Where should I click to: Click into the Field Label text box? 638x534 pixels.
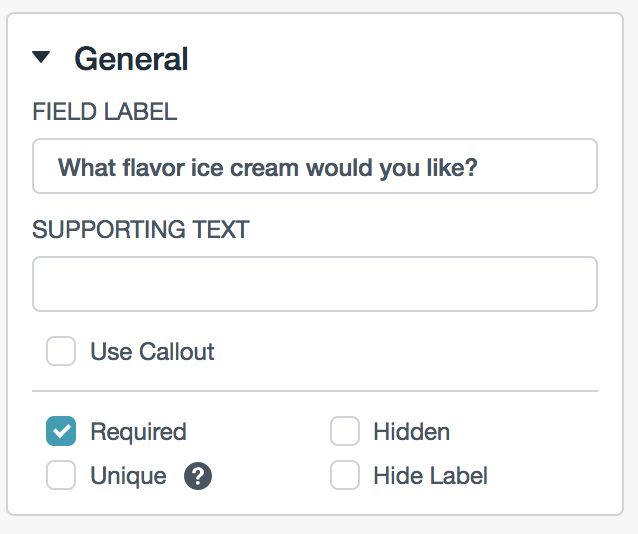click(315, 166)
